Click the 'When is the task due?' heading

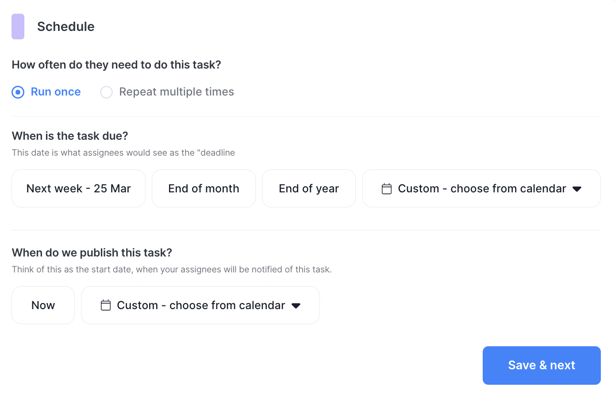pyautogui.click(x=70, y=136)
